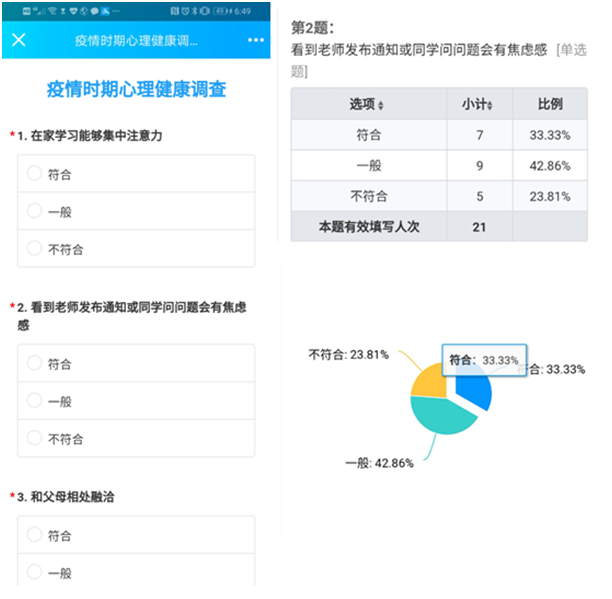Click the battery status bar icon
Screen dimensions: 612x599
pos(222,10)
